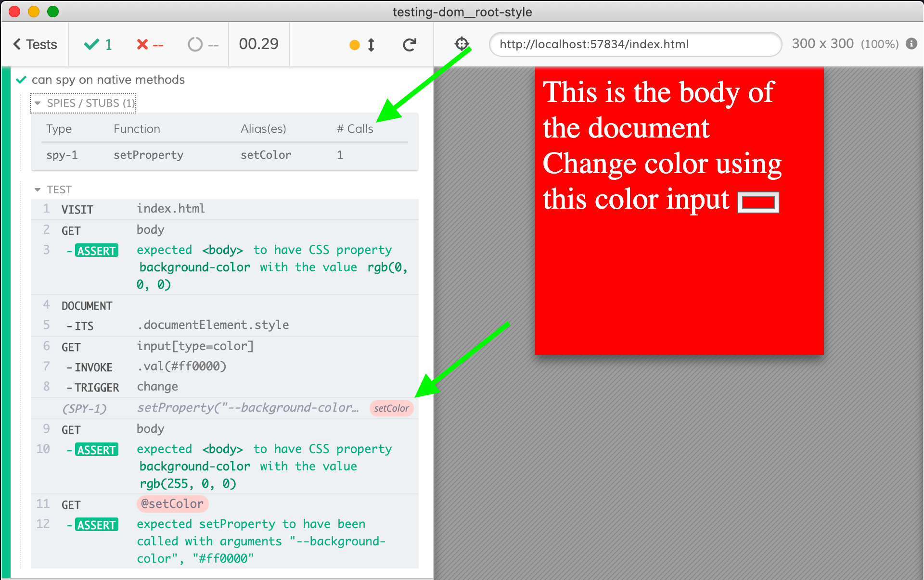Click the pending tests spinner icon
This screenshot has height=580, width=924.
click(x=195, y=45)
